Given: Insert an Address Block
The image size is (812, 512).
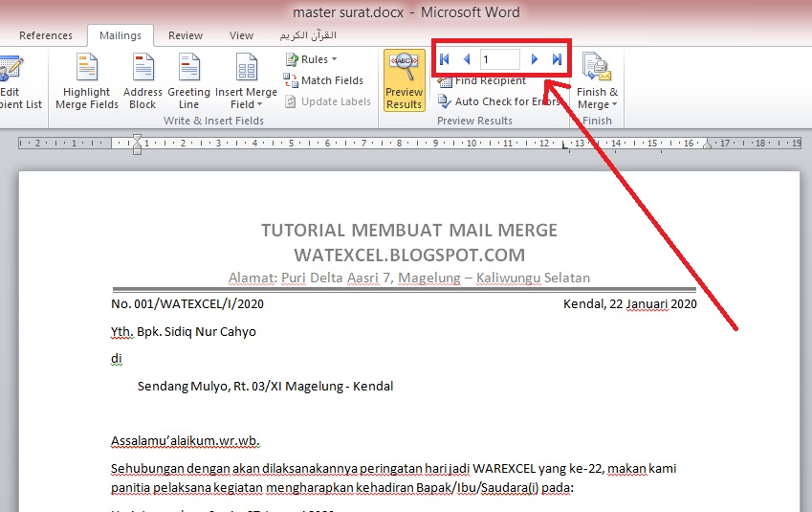Looking at the screenshot, I should tap(143, 82).
